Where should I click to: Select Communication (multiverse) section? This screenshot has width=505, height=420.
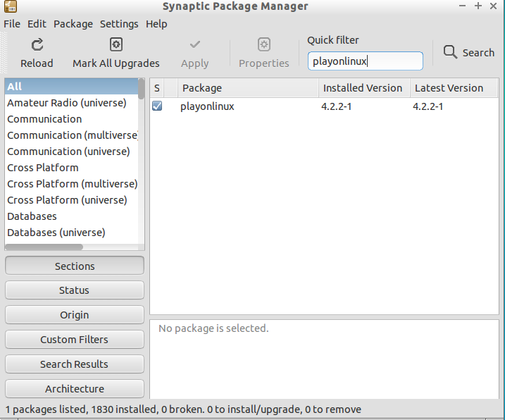(72, 135)
